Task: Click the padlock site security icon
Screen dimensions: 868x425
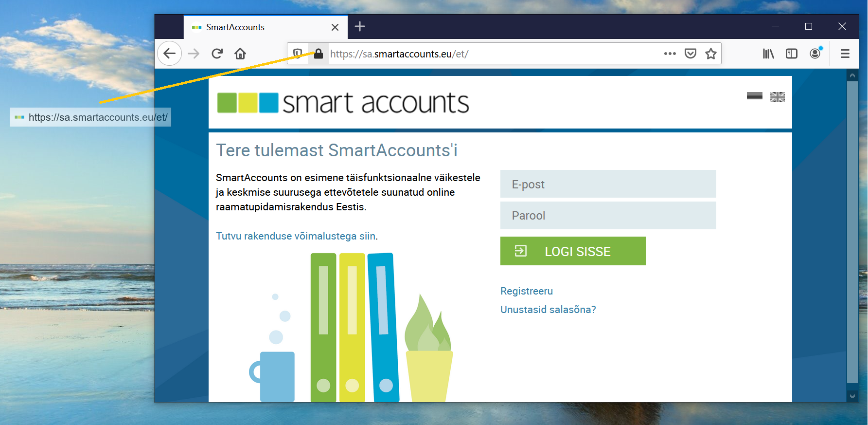Action: [318, 54]
